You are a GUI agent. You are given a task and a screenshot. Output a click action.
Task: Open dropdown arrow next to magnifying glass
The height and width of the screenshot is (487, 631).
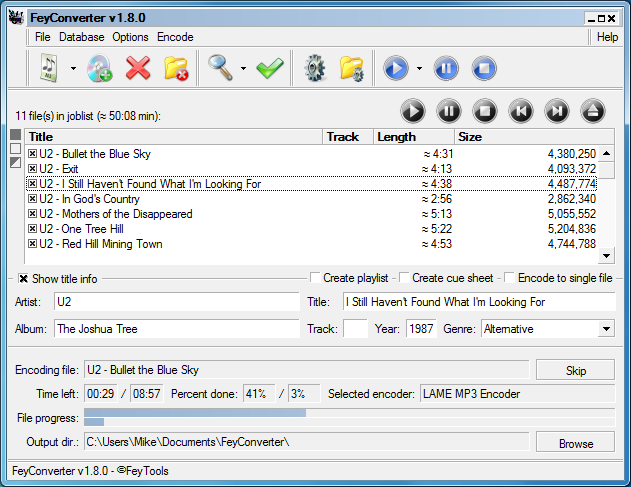coord(243,68)
